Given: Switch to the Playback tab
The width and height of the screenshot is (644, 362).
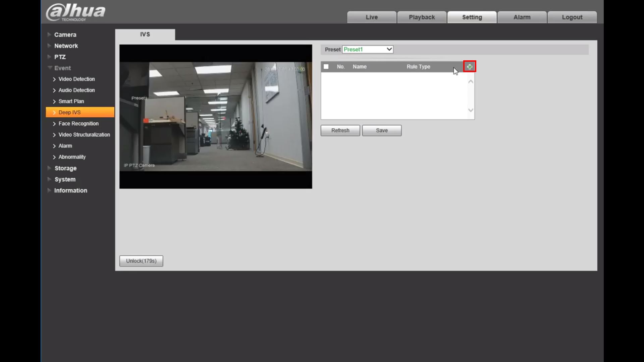Looking at the screenshot, I should [x=422, y=17].
